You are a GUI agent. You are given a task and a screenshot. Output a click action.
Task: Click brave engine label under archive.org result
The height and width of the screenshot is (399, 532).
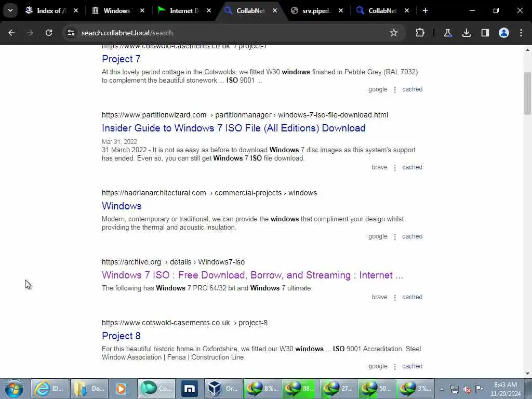(x=379, y=297)
